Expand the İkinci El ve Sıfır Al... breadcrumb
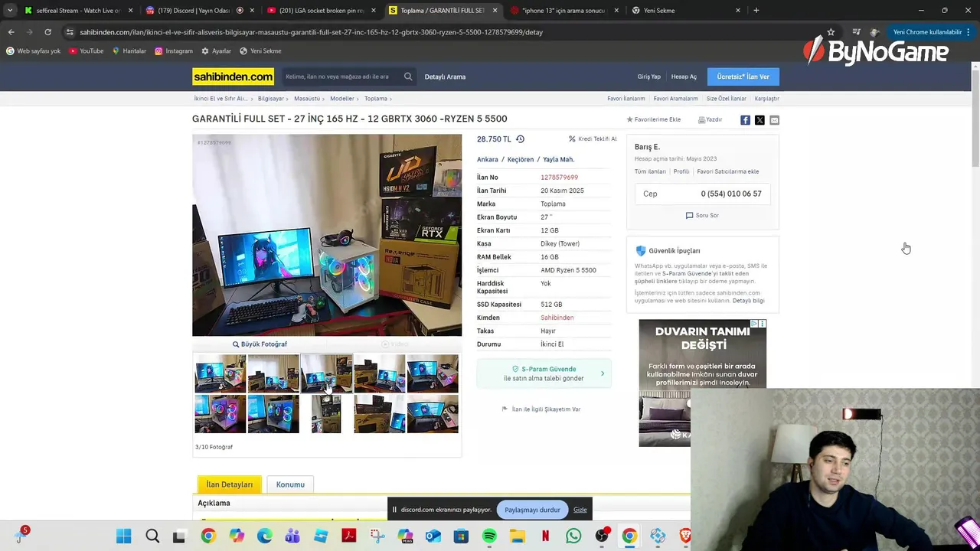This screenshot has height=551, width=980. 222,99
